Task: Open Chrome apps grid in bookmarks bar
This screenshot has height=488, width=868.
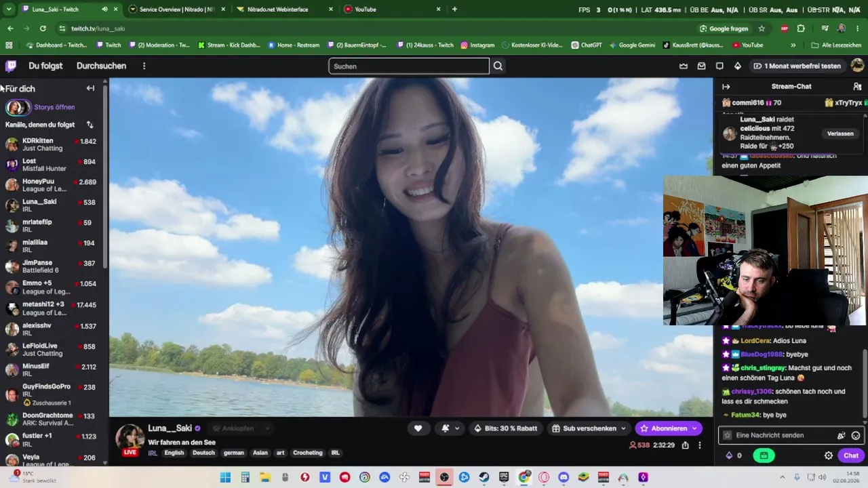Action: [9, 45]
